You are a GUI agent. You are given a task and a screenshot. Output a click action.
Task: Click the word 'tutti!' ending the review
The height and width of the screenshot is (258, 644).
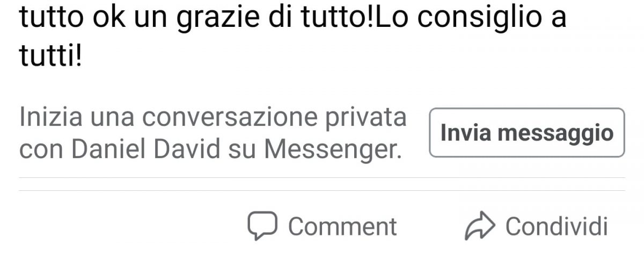[x=51, y=56]
